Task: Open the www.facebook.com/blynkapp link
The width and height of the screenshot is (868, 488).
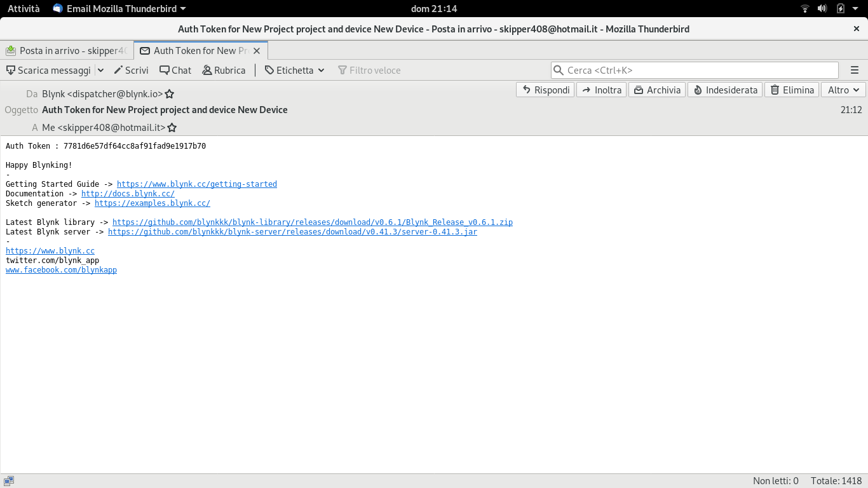Action: (x=61, y=270)
